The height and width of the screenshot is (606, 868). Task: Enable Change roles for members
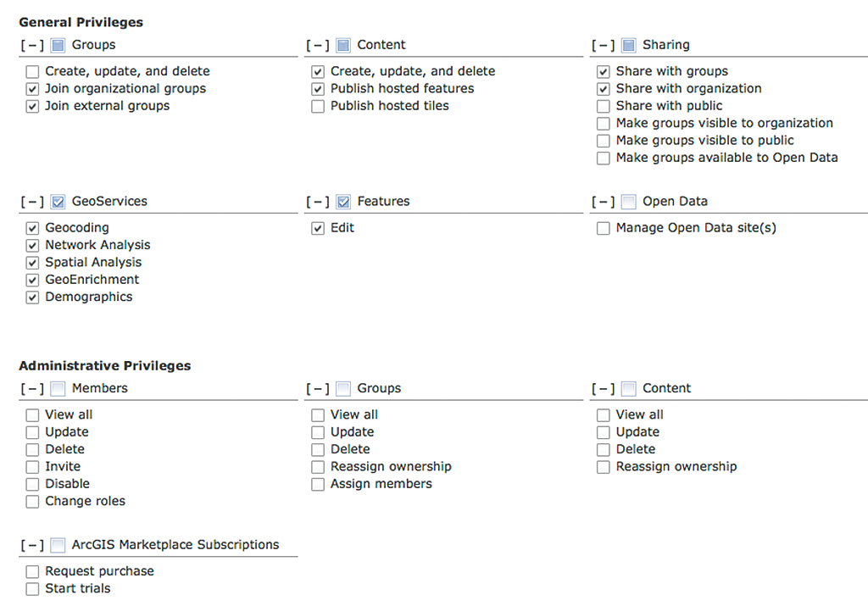32,502
